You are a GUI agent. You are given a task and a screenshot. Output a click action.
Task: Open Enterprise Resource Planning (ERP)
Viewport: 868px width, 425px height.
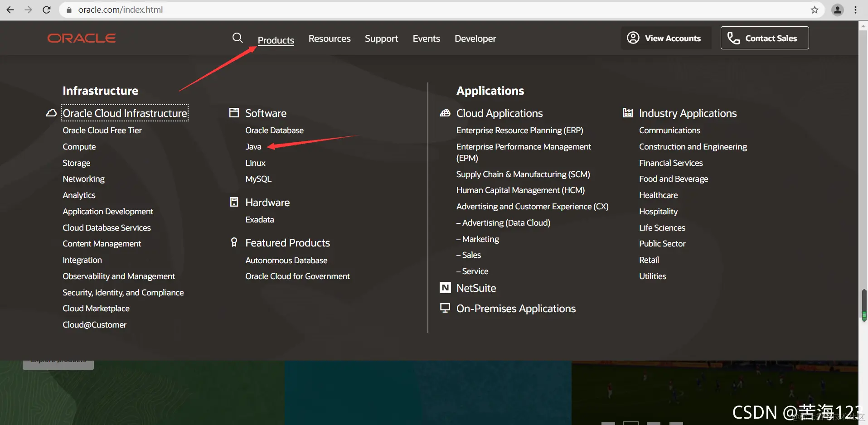click(520, 130)
